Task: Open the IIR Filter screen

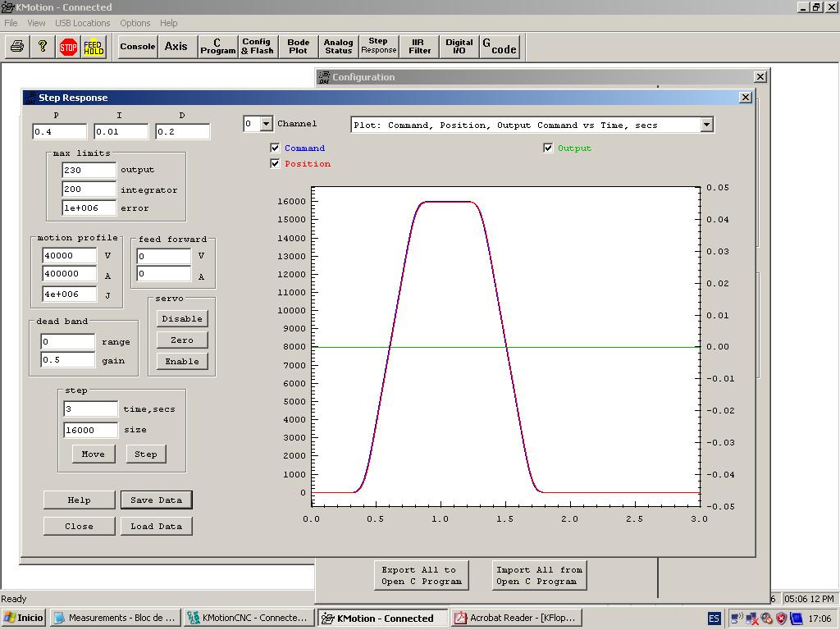Action: pyautogui.click(x=419, y=47)
